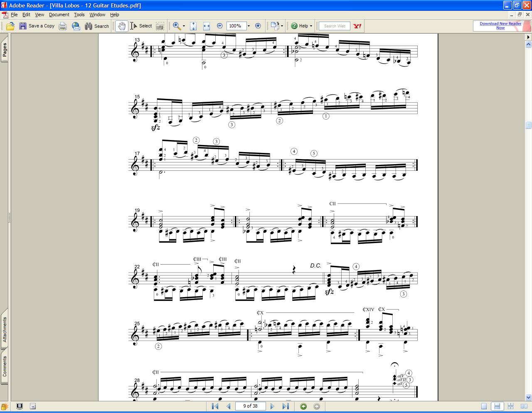
Task: Open the View menu
Action: [39, 15]
